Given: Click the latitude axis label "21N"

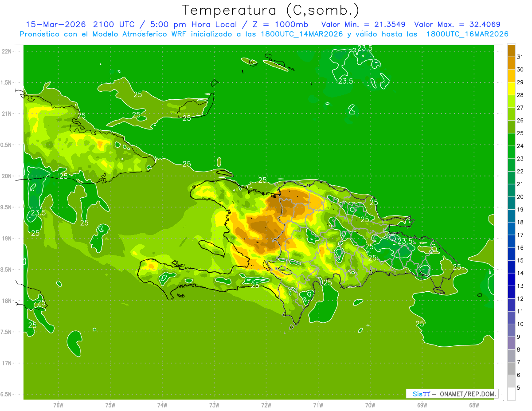Looking at the screenshot, I should (8, 114).
